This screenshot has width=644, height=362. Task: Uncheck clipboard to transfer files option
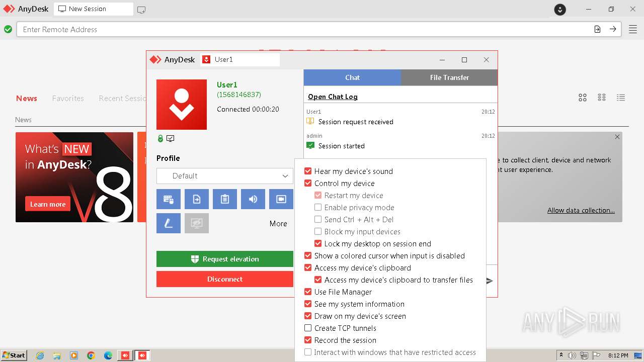point(318,280)
